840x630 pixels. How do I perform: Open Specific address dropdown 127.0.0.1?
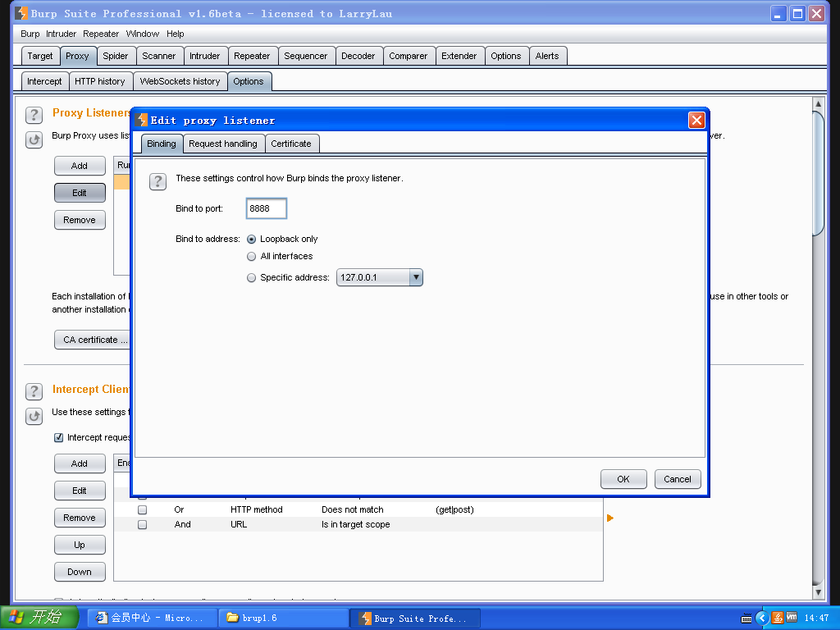tap(380, 277)
